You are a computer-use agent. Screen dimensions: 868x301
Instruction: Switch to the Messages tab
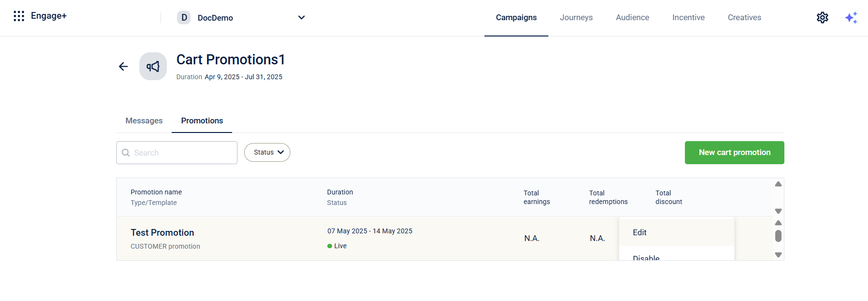[x=144, y=120]
